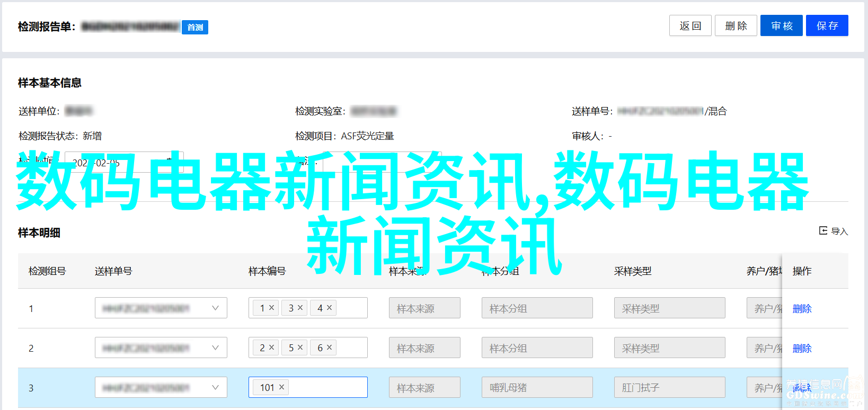Click the 样本基本信息 section title
This screenshot has width=868, height=410.
pos(50,83)
